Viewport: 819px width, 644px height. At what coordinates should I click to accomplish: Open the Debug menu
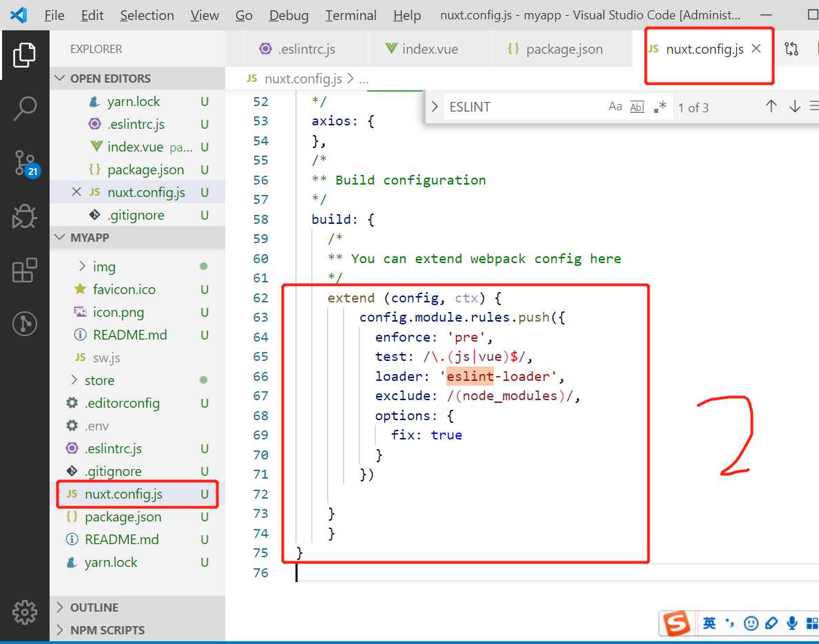coord(289,15)
